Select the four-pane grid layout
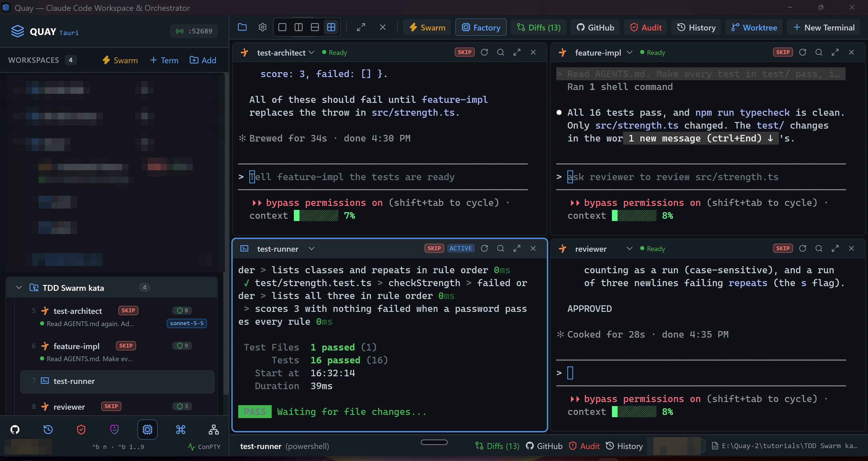Image resolution: width=868 pixels, height=461 pixels. click(331, 27)
